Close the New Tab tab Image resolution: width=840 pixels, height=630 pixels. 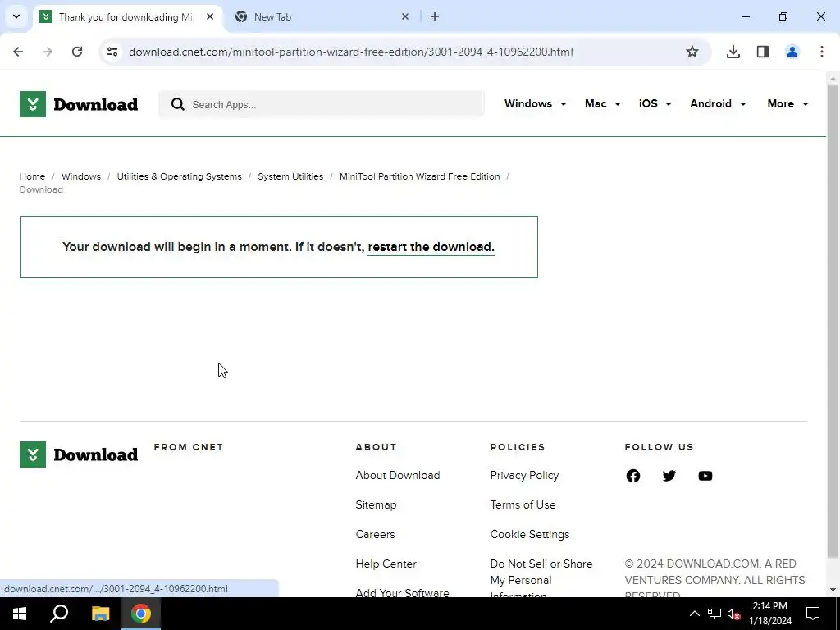point(405,16)
